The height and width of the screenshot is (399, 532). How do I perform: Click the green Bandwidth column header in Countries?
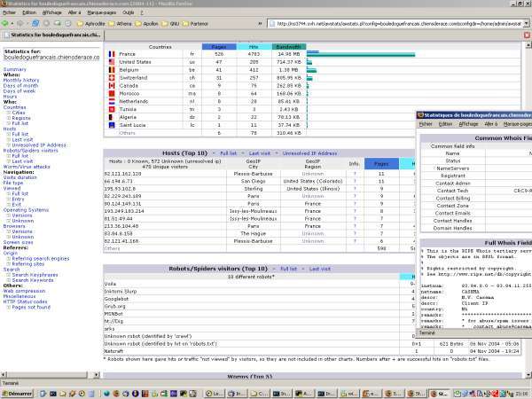click(x=289, y=47)
